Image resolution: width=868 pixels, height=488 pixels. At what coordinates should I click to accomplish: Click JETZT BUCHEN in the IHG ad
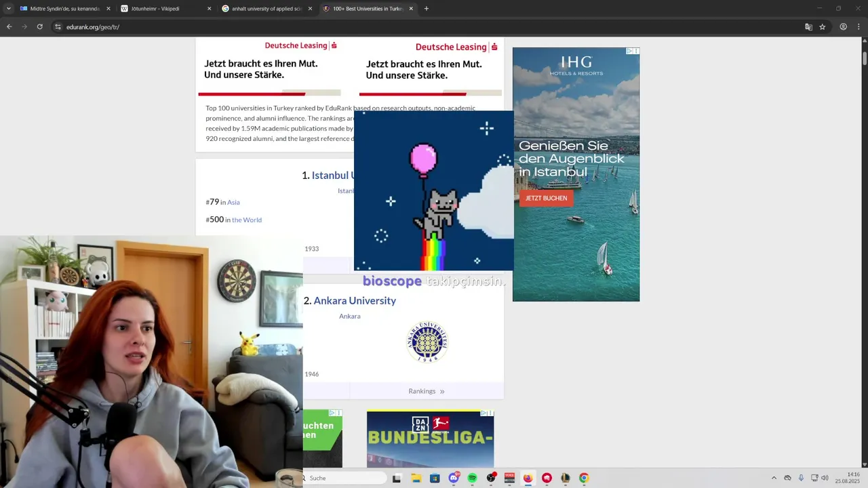547,198
